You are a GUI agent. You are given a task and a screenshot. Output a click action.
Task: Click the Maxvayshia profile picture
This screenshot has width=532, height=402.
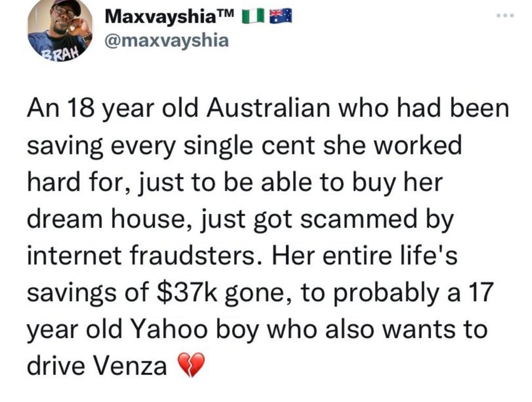[60, 30]
